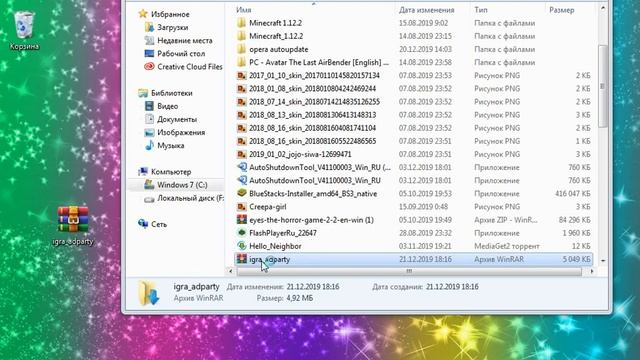
Task: Click the vertical scrollbar thumb of file list
Action: [x=602, y=86]
